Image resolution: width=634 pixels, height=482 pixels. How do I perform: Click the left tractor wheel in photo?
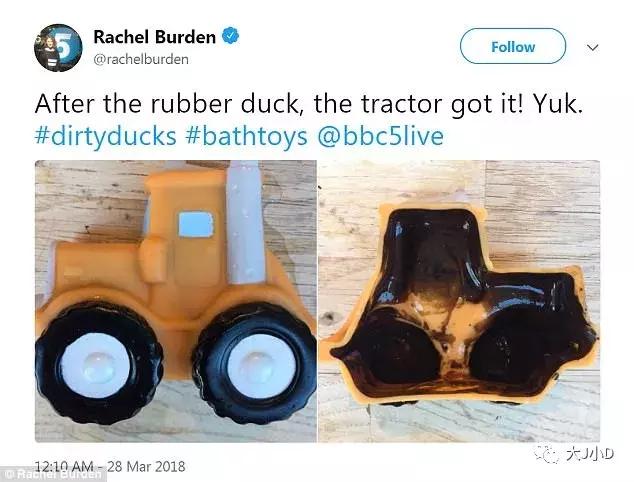click(98, 363)
